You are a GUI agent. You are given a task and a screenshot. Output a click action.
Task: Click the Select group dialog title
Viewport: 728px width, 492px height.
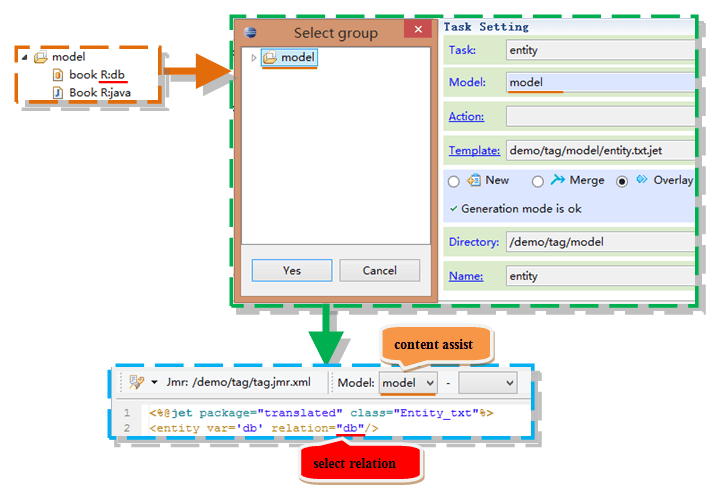pyautogui.click(x=336, y=33)
